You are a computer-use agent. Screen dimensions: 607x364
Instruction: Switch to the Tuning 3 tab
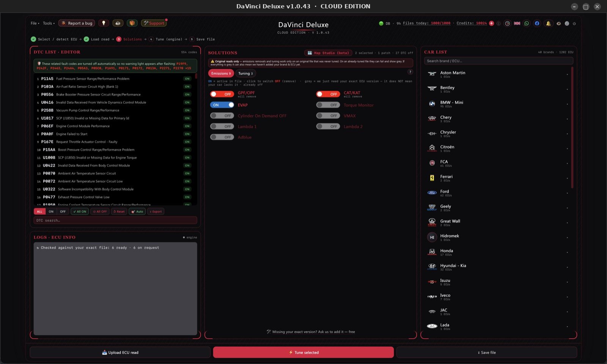point(245,73)
